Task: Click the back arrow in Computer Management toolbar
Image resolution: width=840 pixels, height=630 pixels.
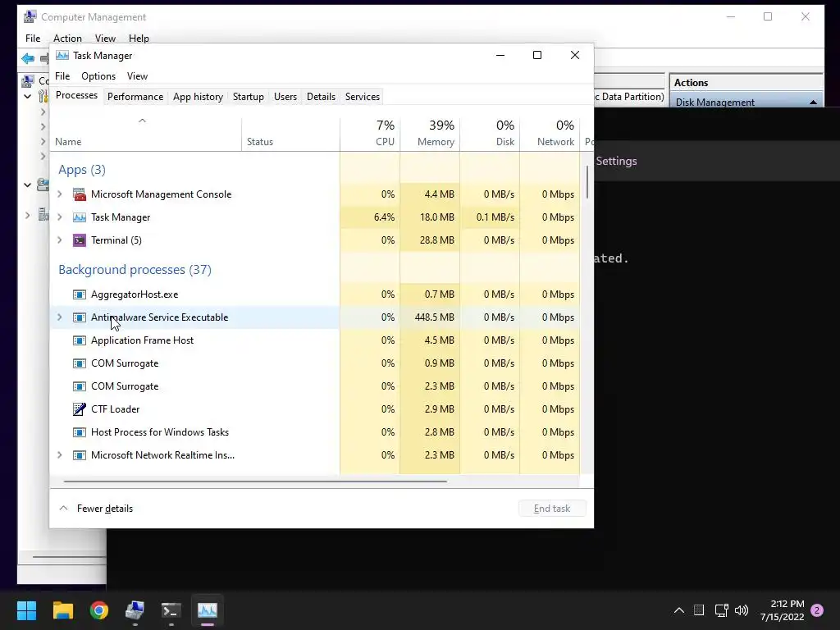Action: [28, 58]
